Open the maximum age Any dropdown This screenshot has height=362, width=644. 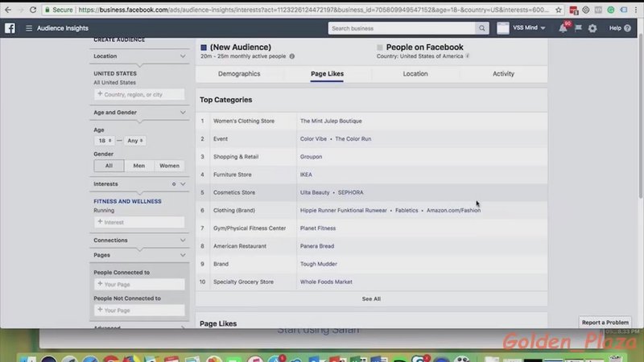[134, 140]
